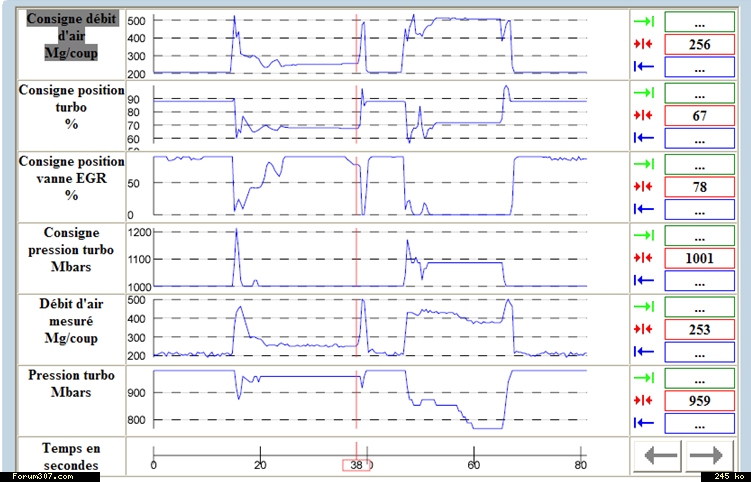The width and height of the screenshot is (751, 482).
Task: Click blue min arrow icon for Consigne position vanne EGR
Action: pyautogui.click(x=644, y=209)
